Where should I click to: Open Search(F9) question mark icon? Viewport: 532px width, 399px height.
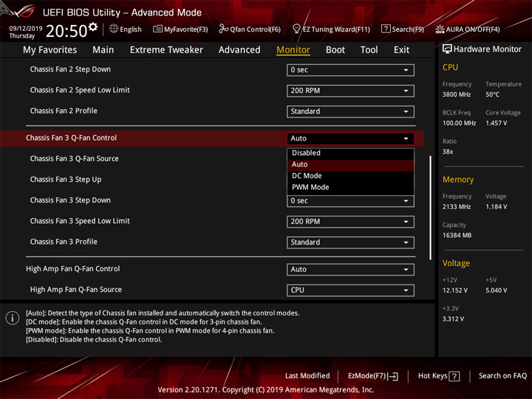click(386, 29)
